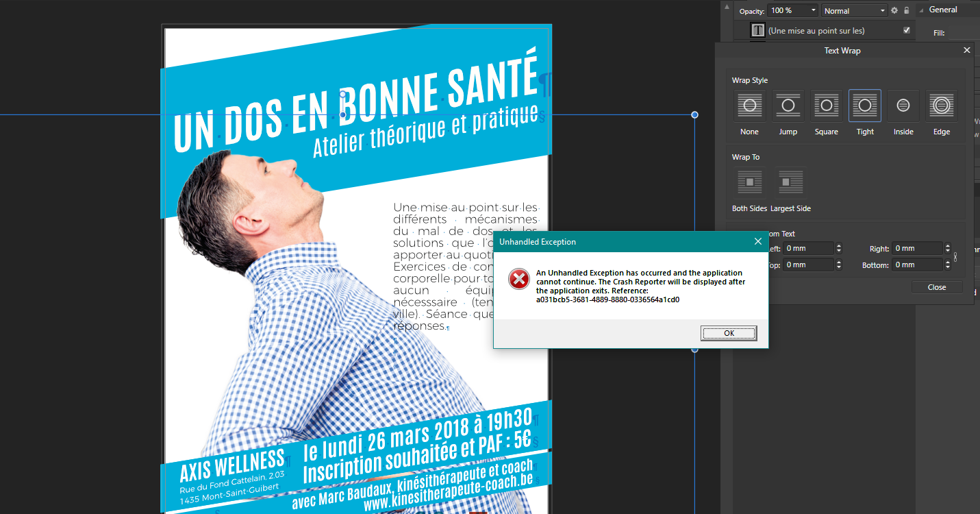Screen dimensions: 980x514
Task: Open layer settings gear icon
Action: 894,11
